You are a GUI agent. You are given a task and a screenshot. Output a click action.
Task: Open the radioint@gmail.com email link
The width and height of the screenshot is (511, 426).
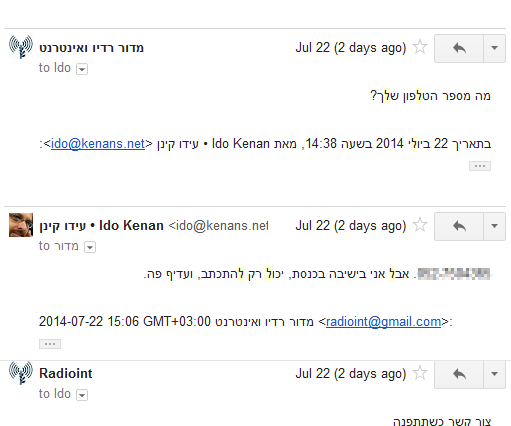click(x=383, y=322)
